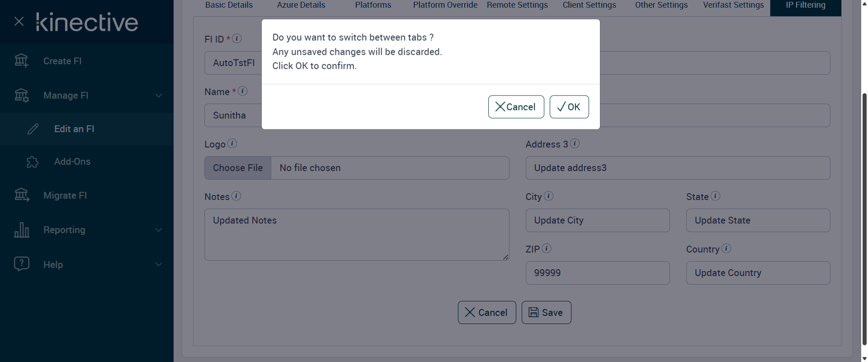Click the info icon next to ZIP
The width and height of the screenshot is (868, 362).
[547, 248]
